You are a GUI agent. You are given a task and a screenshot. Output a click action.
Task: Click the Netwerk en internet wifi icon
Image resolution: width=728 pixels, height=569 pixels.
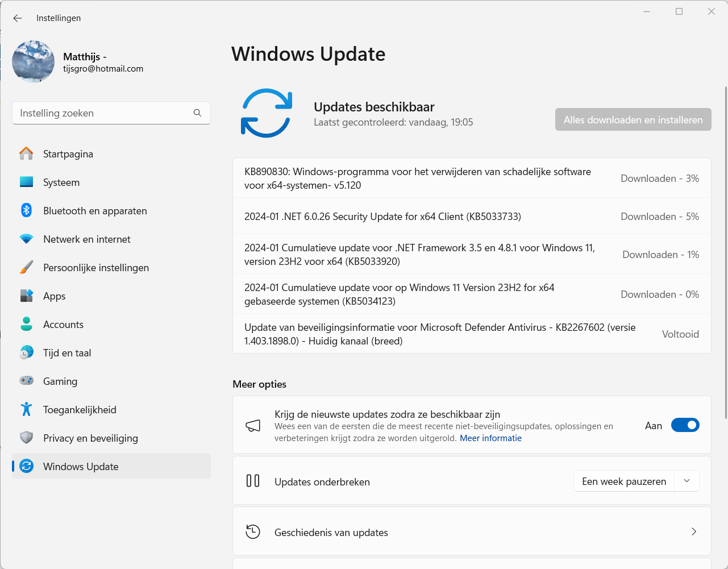[x=26, y=239]
